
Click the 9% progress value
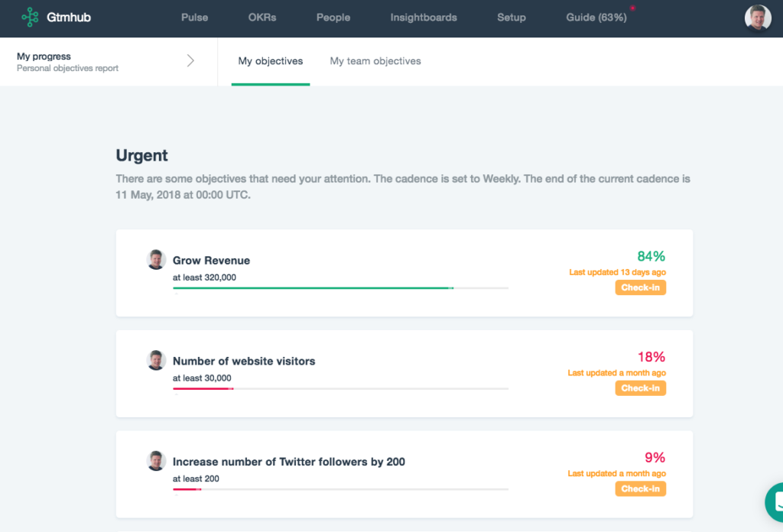(x=655, y=458)
